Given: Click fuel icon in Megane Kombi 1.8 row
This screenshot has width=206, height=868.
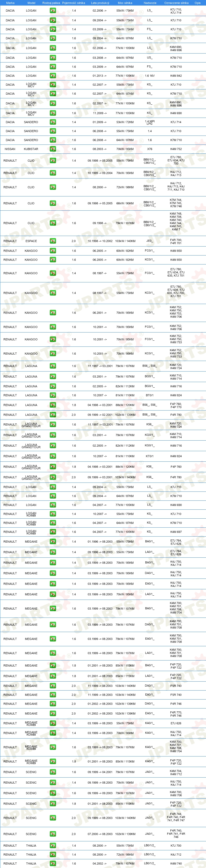Looking at the screenshot, I should [x=53, y=761].
